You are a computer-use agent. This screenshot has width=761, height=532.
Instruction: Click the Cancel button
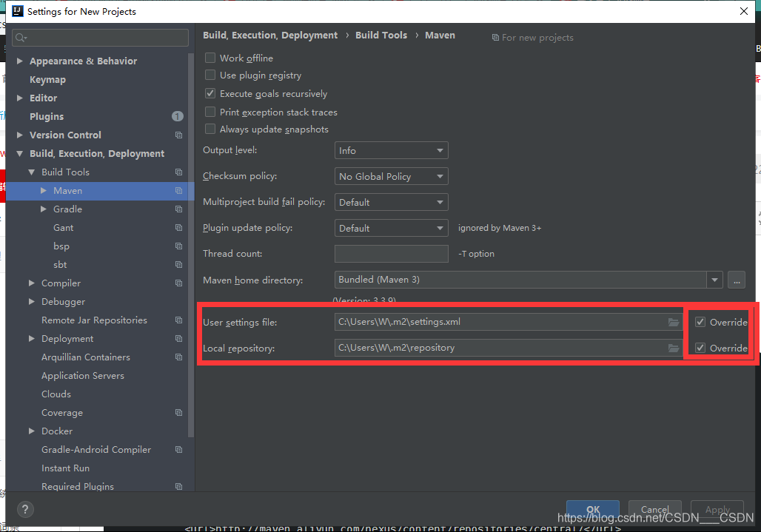pos(654,509)
